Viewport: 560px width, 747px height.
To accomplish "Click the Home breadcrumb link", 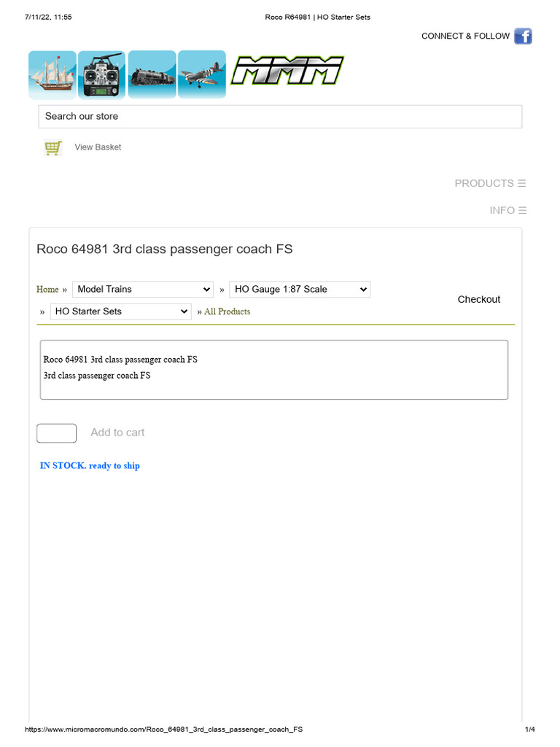I will [47, 290].
